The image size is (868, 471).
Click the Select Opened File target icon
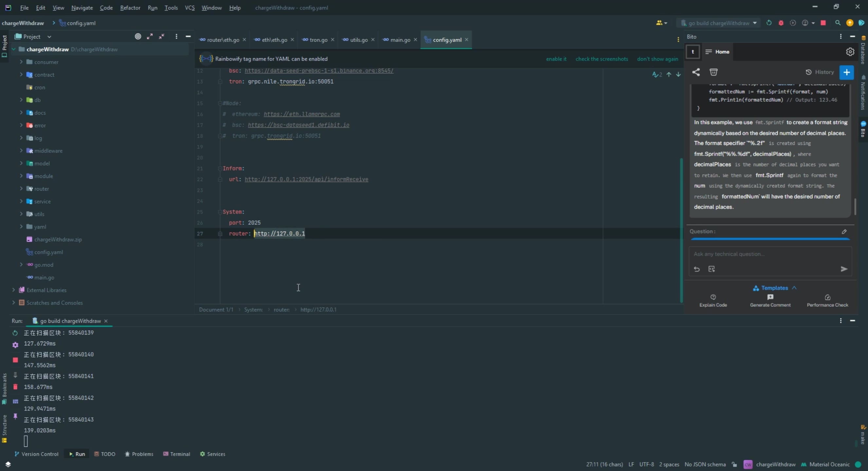click(138, 36)
